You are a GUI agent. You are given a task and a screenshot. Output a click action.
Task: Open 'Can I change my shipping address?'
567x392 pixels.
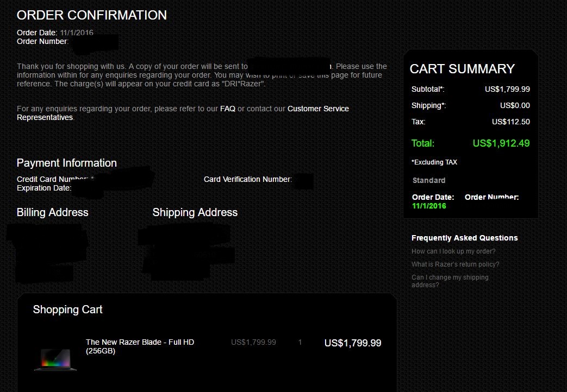[450, 281]
